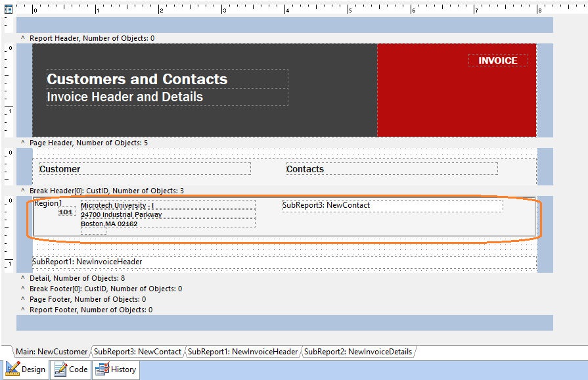The image size is (588, 380).
Task: Expand the Page Footer section
Action: (x=23, y=299)
